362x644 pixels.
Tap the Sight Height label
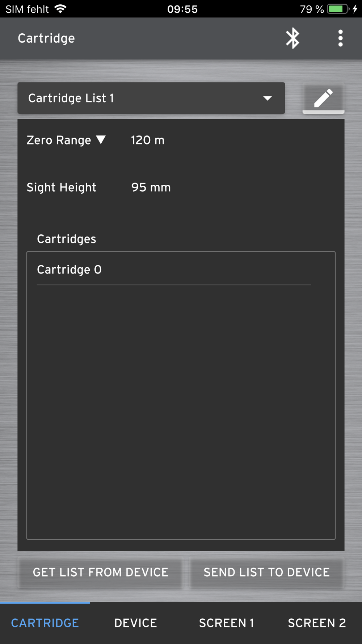(x=62, y=187)
